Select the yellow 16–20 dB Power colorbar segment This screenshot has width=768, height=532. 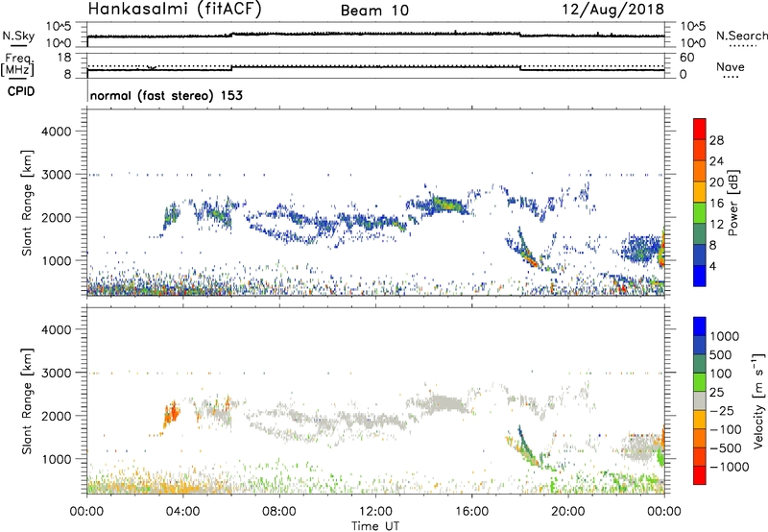(700, 192)
